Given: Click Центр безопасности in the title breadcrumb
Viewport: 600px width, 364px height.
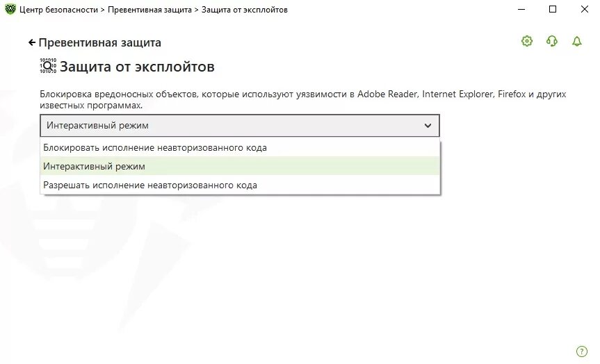Looking at the screenshot, I should tap(58, 10).
